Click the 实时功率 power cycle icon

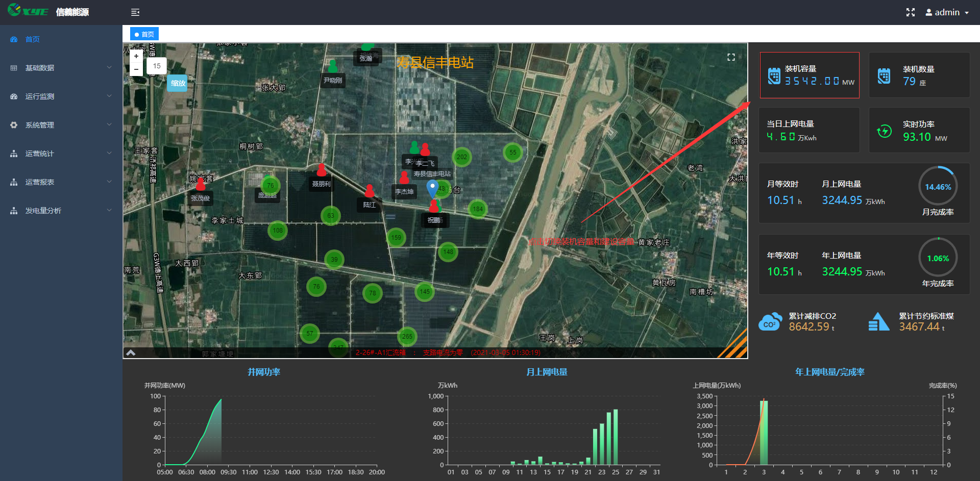click(x=884, y=131)
